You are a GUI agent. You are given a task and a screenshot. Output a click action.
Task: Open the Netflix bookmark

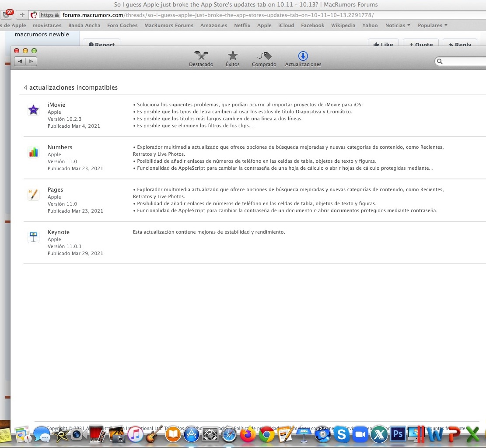tap(242, 25)
